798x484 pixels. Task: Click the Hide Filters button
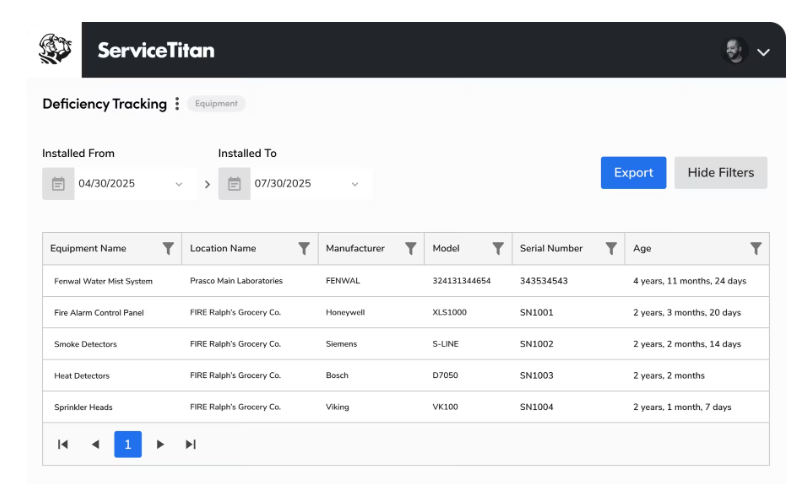(721, 173)
